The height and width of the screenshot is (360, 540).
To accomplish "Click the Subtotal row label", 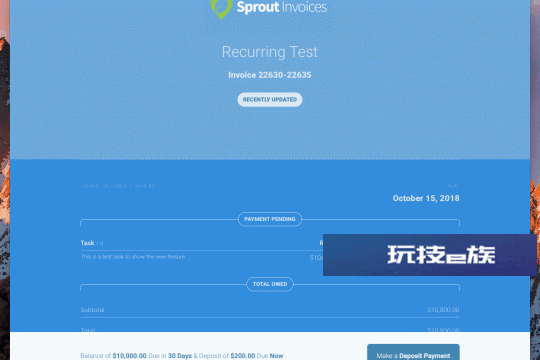I will 92,310.
